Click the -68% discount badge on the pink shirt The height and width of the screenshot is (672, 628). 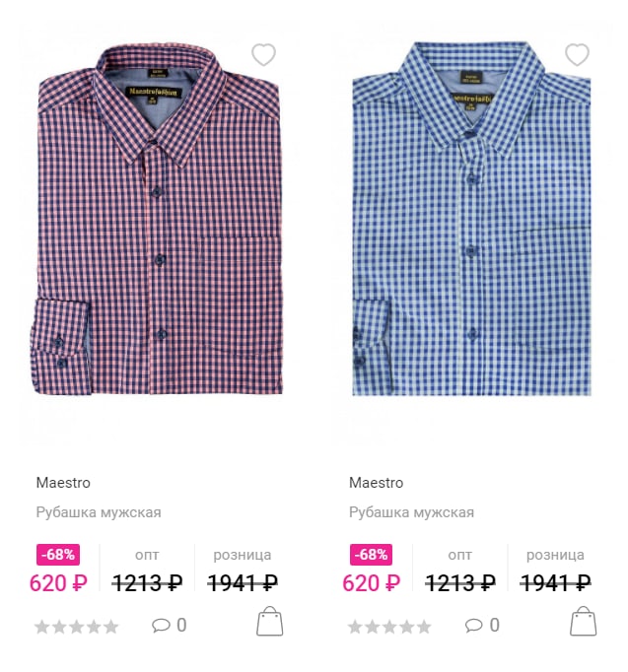pos(58,555)
